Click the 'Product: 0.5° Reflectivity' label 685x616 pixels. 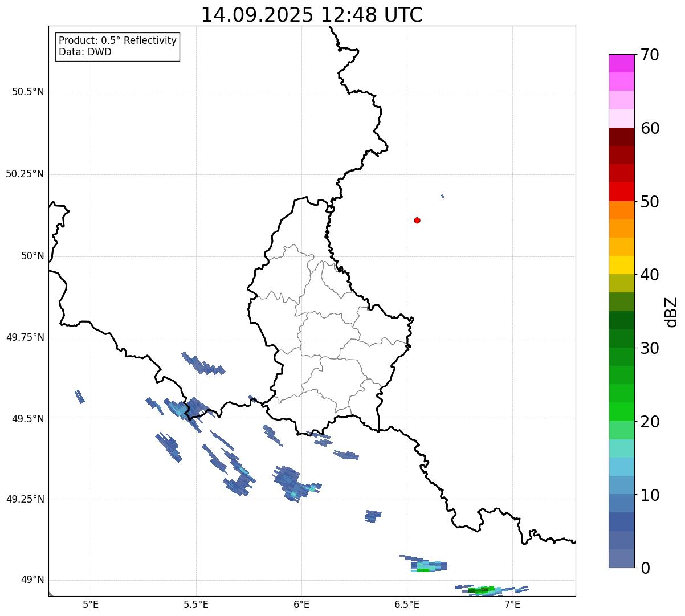pyautogui.click(x=117, y=41)
